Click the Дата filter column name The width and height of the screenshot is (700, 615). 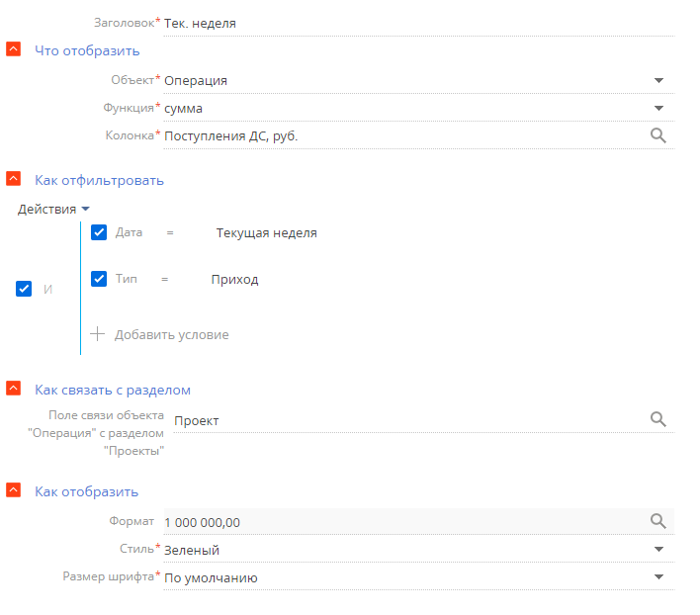pyautogui.click(x=129, y=232)
